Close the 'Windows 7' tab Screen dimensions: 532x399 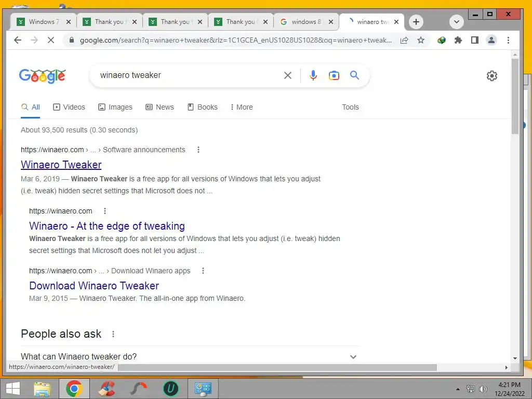(x=69, y=22)
